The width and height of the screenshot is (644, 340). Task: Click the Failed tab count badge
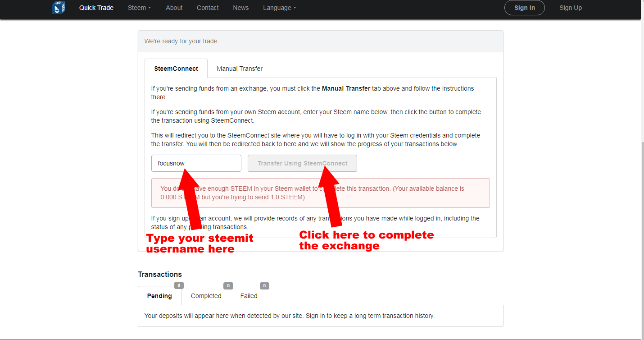(x=264, y=285)
